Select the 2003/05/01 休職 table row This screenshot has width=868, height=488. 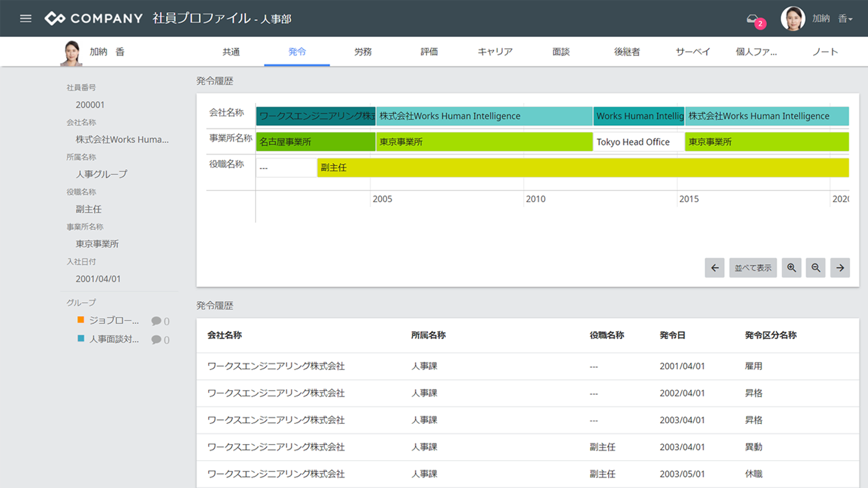tap(527, 474)
